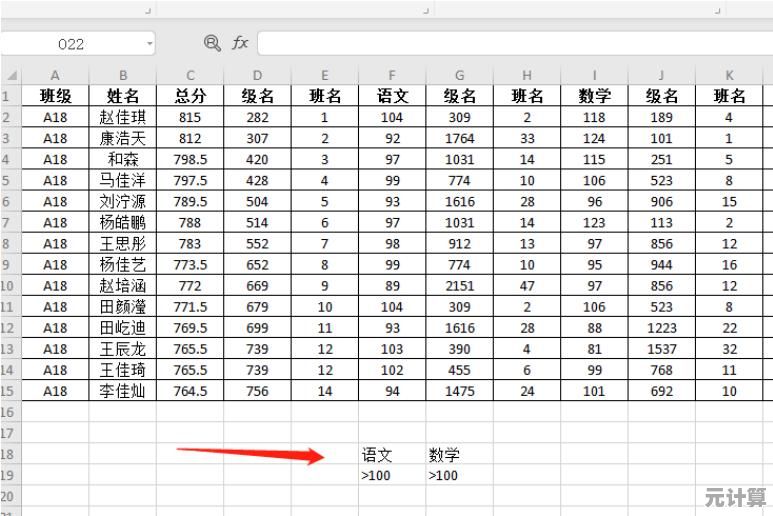Select the >100 cell under 数学
773x516 pixels.
pyautogui.click(x=459, y=475)
